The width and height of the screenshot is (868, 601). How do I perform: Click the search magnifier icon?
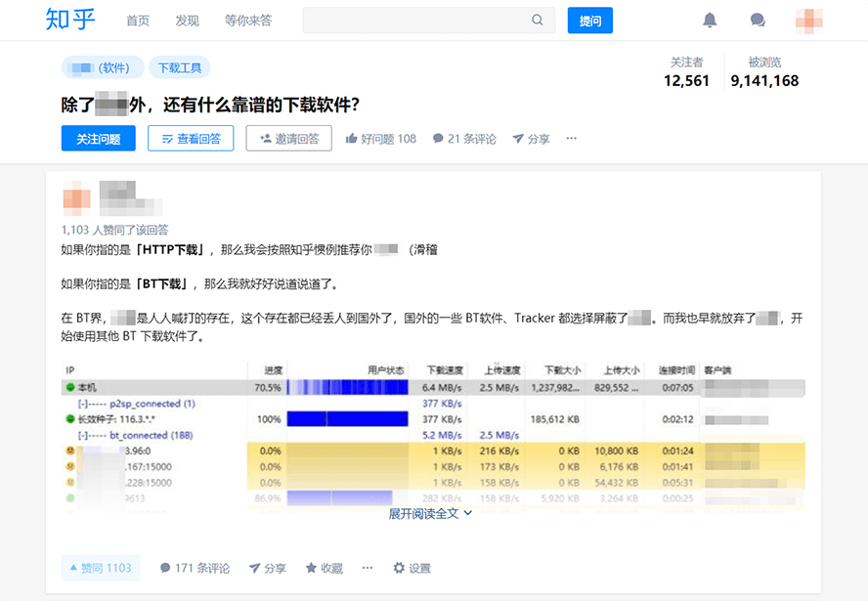coord(538,21)
